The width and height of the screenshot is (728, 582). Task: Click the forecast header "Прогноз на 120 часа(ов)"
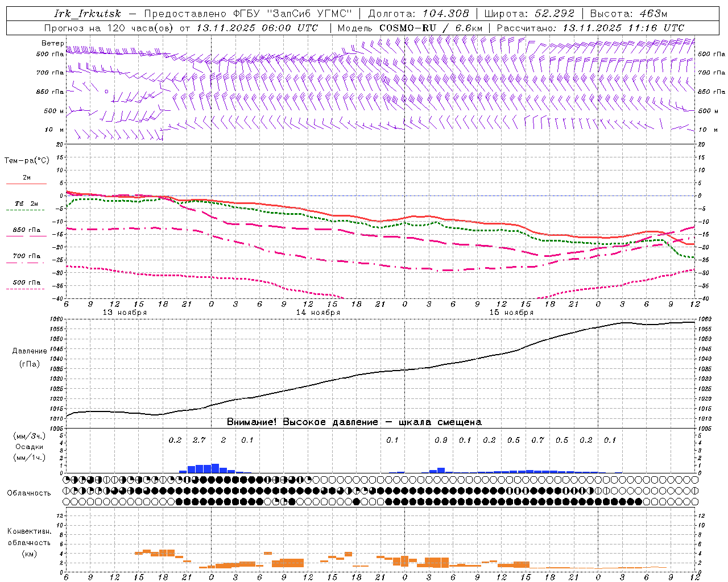tap(109, 28)
